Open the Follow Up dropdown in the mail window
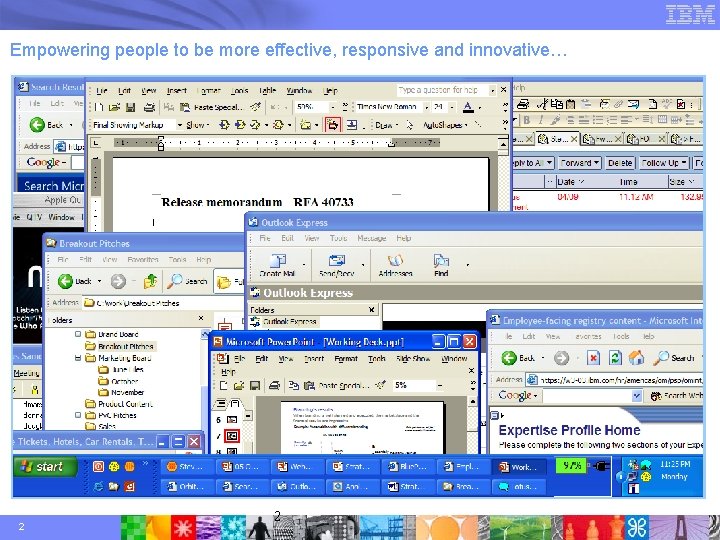The image size is (720, 540). click(664, 163)
